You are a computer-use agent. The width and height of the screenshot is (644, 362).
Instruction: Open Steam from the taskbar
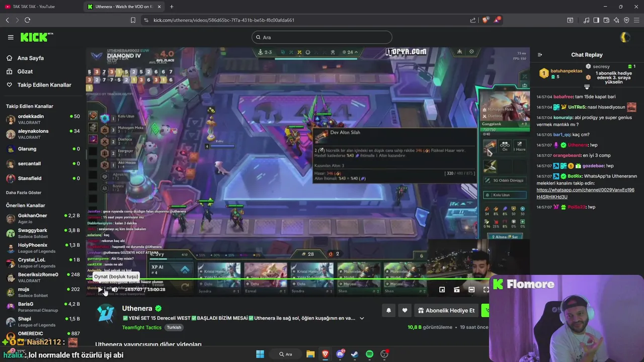pyautogui.click(x=355, y=354)
